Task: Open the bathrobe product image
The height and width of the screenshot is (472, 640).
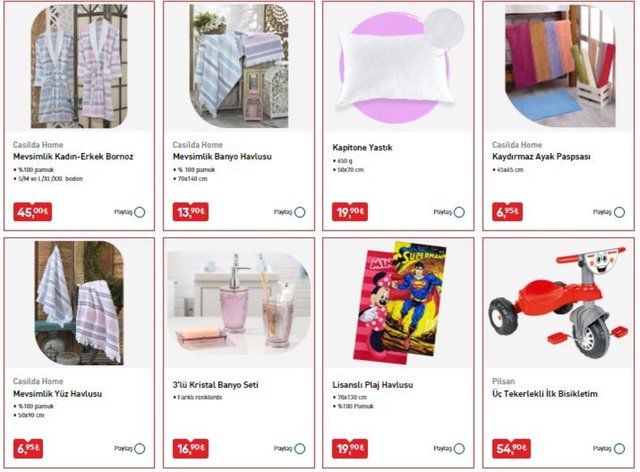Action: (79, 66)
